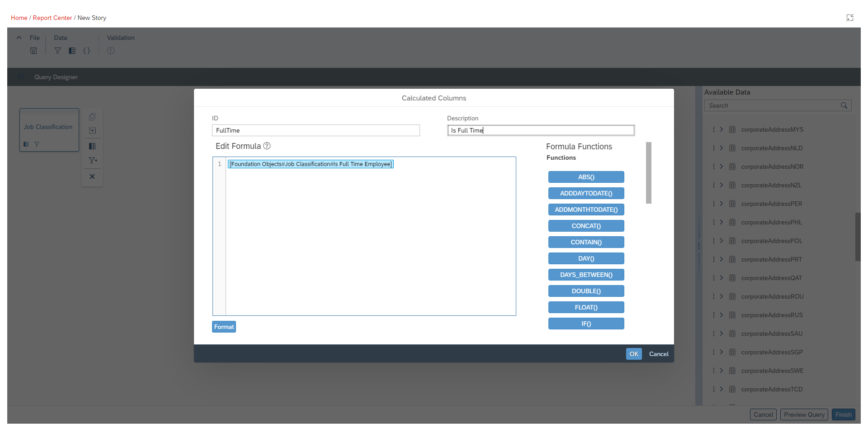The height and width of the screenshot is (424, 868).
Task: Click OK in Calculated Columns dialog
Action: point(634,354)
